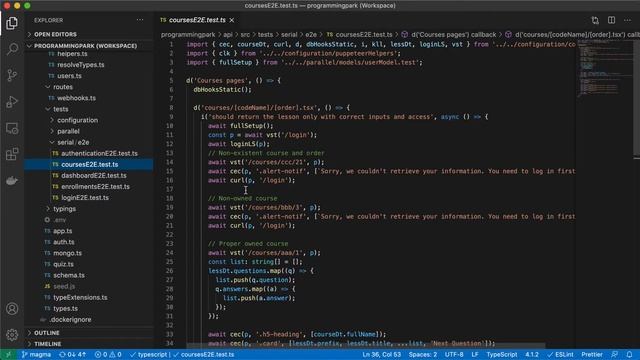Open the Explorer view in activity bar

click(12, 23)
